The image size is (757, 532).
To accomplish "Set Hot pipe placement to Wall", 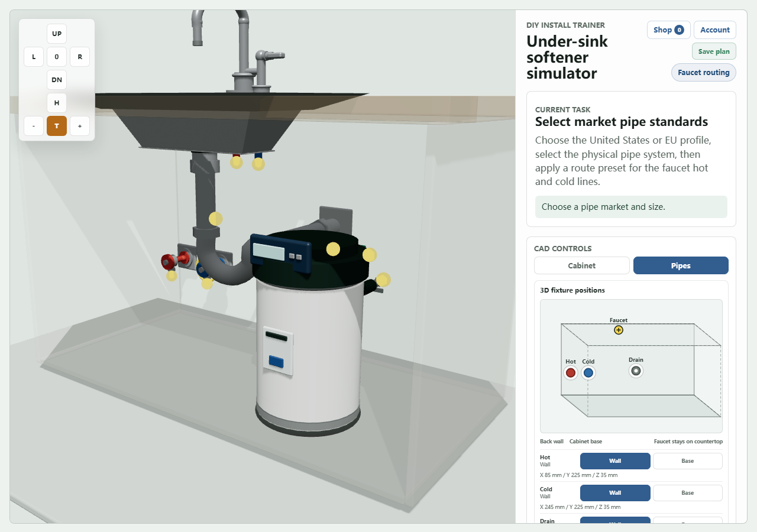I will click(615, 461).
